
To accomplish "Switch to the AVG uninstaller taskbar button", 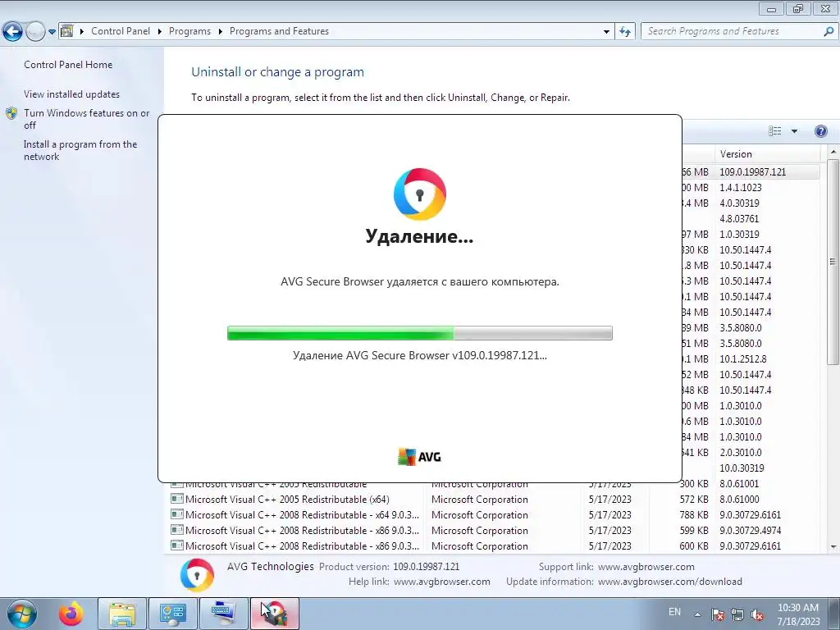I will (x=274, y=614).
